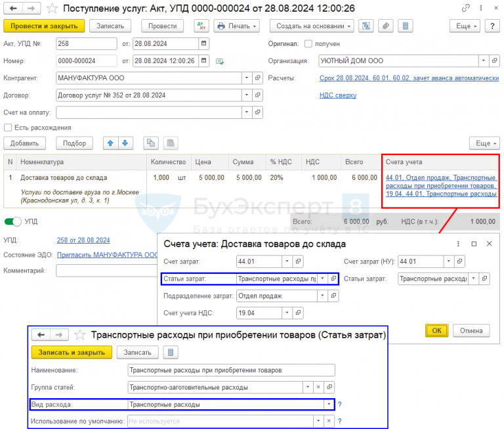Click Отмена in Счета учета dialog
The height and width of the screenshot is (429, 504).
pyautogui.click(x=471, y=330)
